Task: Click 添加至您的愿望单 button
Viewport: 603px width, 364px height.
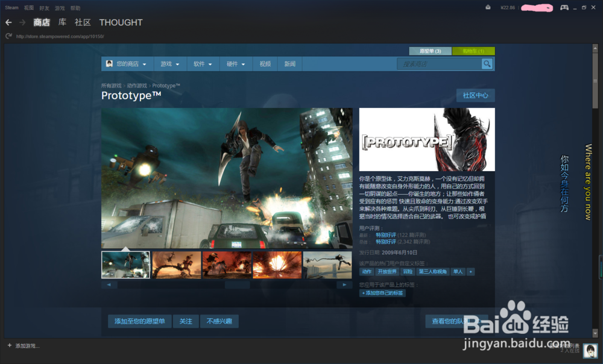Action: pyautogui.click(x=139, y=321)
